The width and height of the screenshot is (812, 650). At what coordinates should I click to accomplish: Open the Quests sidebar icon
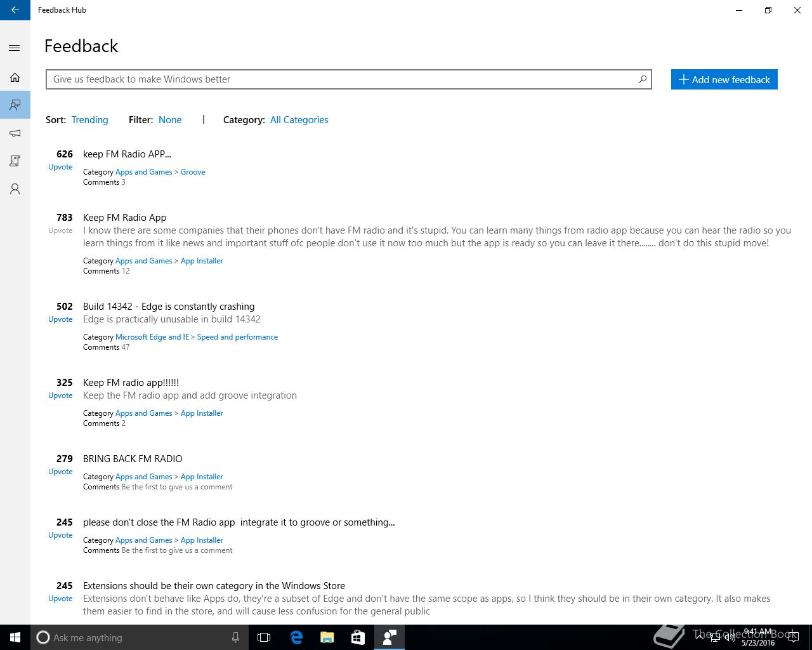[15, 161]
